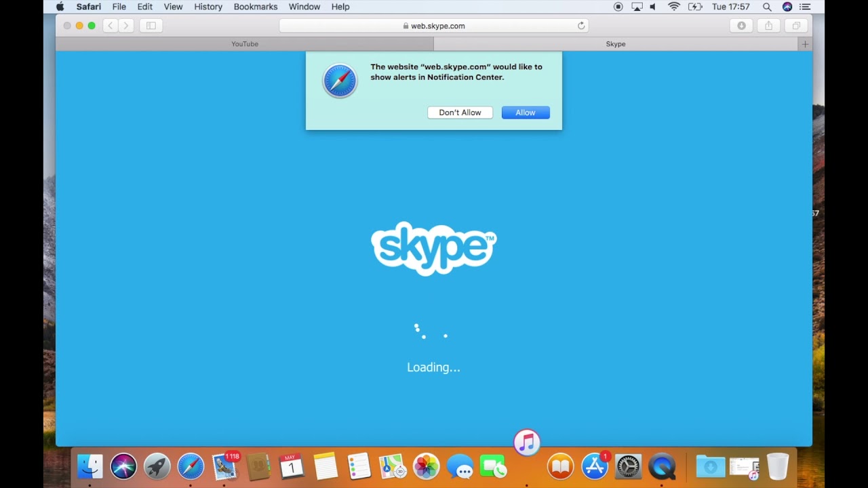Open QuickTime Player in the Dock
Screen dimensions: 868x488
coord(662,467)
